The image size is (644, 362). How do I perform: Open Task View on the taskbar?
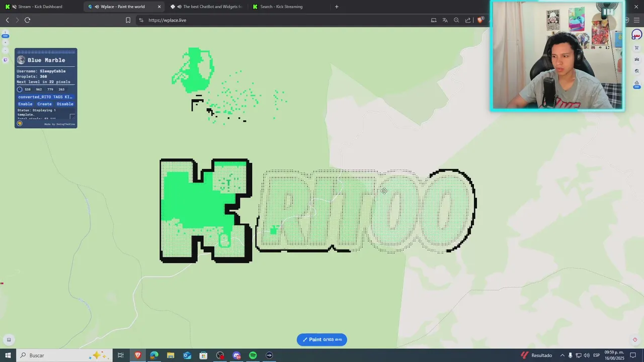point(121,355)
